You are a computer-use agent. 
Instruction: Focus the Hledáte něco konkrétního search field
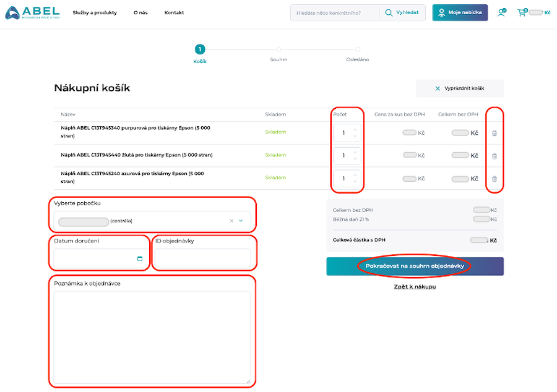pos(335,13)
